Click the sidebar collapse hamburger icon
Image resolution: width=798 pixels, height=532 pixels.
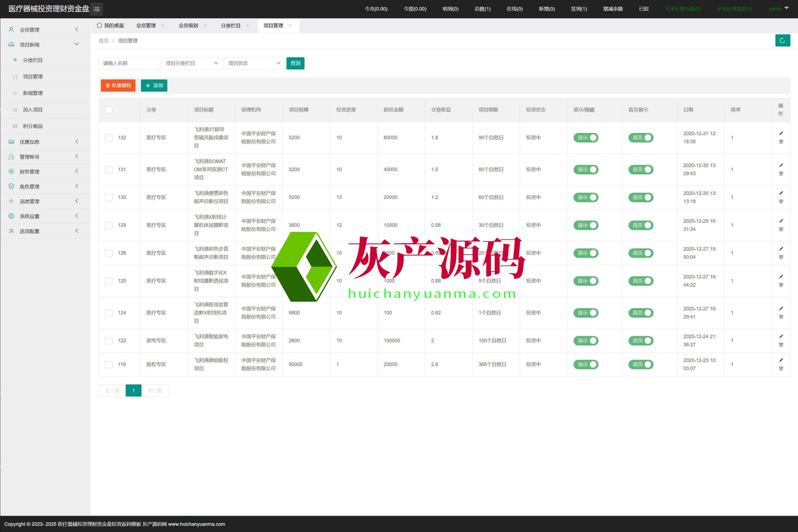click(97, 9)
